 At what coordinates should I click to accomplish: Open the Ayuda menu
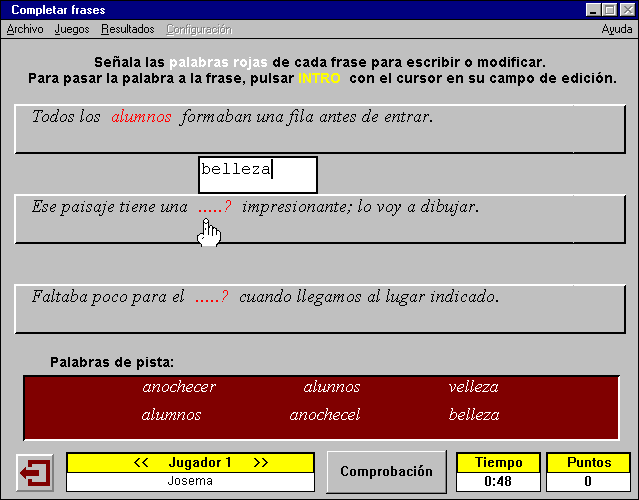pos(616,30)
